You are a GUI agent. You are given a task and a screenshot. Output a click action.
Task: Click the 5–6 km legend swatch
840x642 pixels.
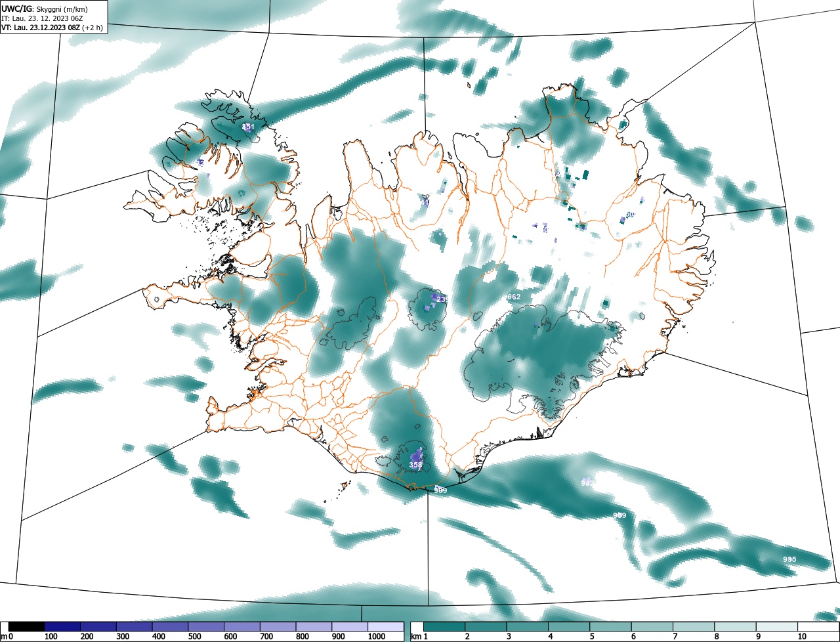pyautogui.click(x=610, y=627)
